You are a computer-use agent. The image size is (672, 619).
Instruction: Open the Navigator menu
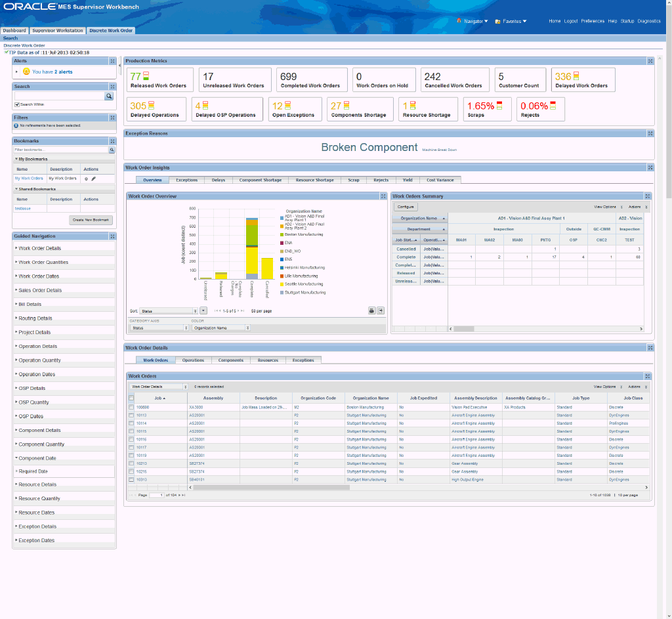[476, 21]
